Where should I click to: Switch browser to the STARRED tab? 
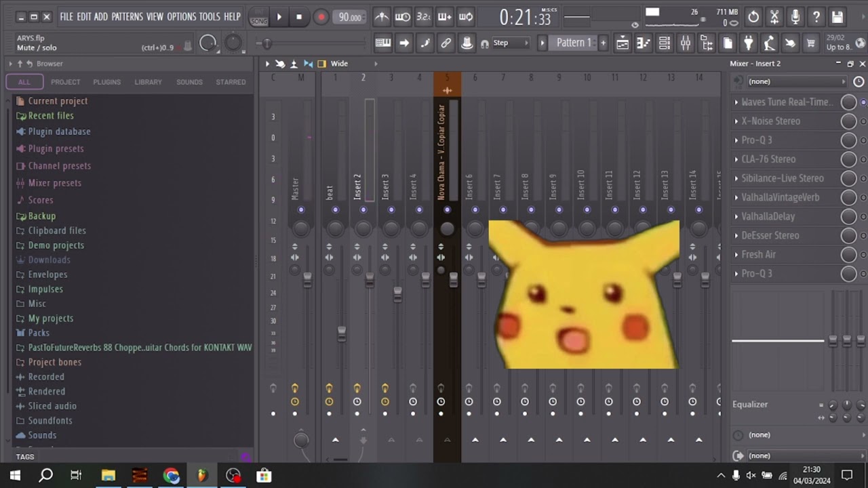231,82
